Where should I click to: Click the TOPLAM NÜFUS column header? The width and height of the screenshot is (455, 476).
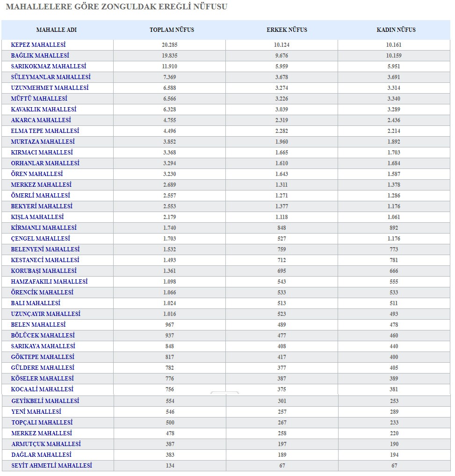pos(172,30)
